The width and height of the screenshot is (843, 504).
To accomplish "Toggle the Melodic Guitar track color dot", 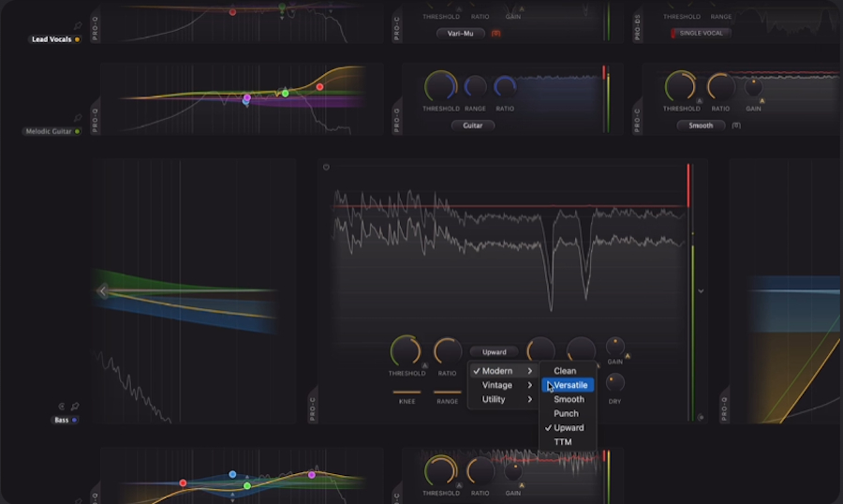I will click(x=77, y=132).
